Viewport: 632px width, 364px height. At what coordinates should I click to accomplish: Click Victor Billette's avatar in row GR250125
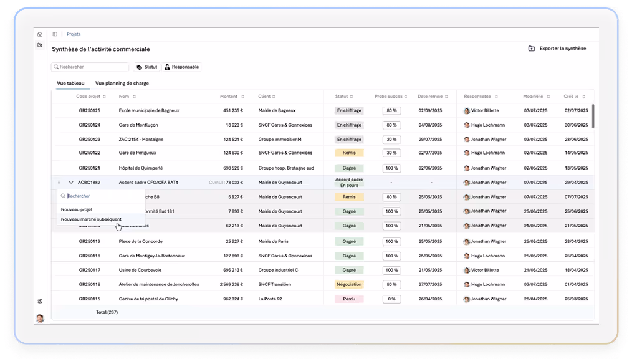tap(467, 111)
